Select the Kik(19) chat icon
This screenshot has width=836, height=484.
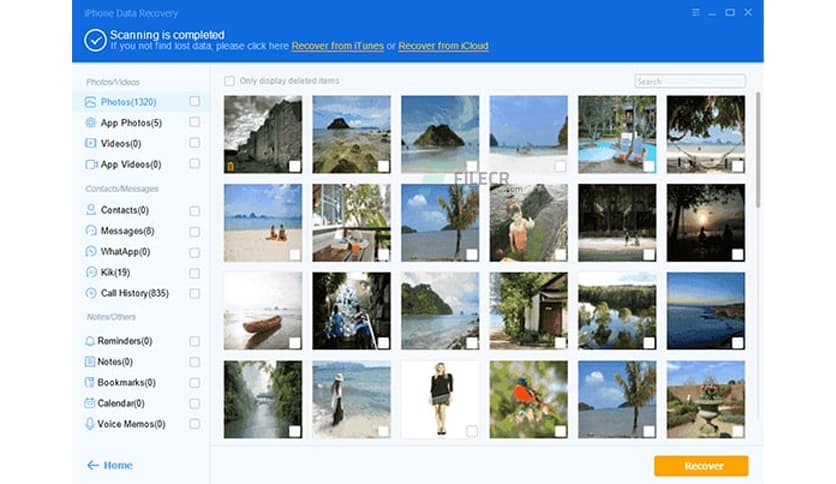[x=91, y=272]
